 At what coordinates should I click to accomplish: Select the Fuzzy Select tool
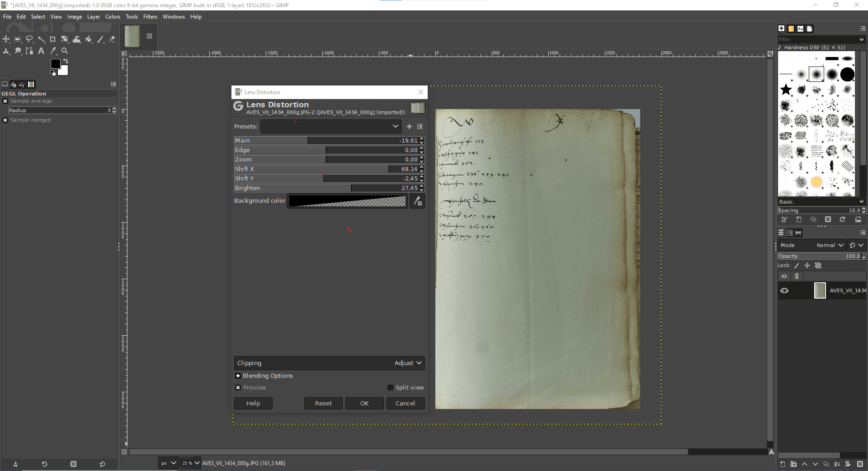(42, 39)
